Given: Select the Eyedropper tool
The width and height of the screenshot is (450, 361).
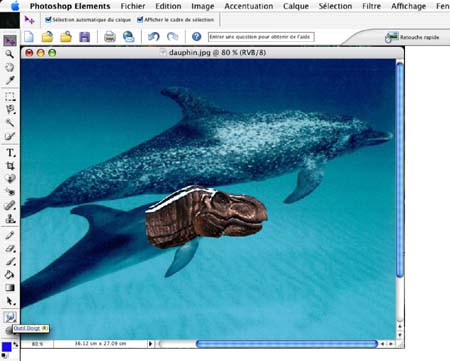Looking at the screenshot, I should (x=10, y=81).
